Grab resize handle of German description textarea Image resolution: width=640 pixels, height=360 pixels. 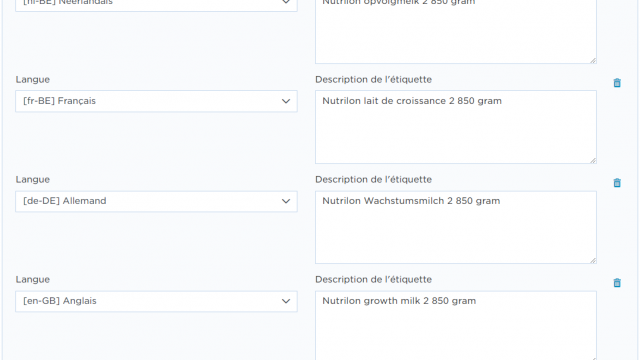pos(593,260)
